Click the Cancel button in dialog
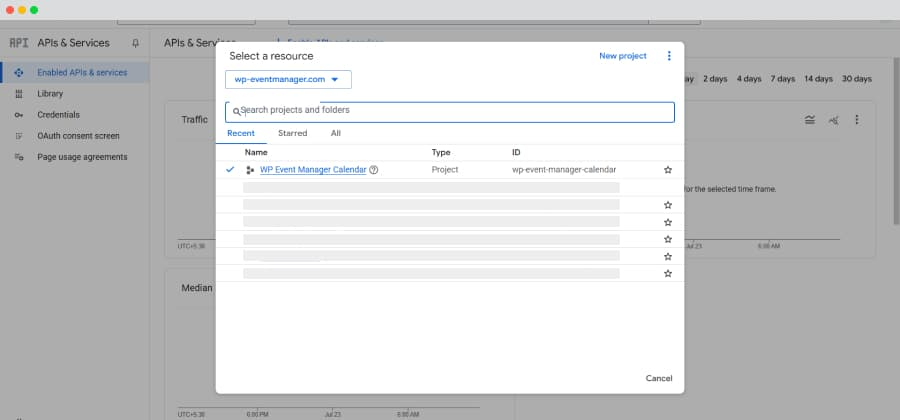Screen dimensions: 900x420 (659, 378)
